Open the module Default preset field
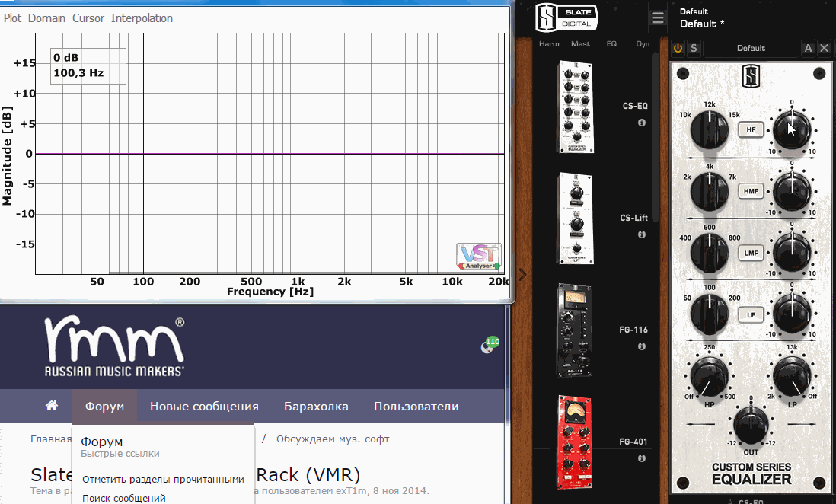This screenshot has width=836, height=504. 751,48
